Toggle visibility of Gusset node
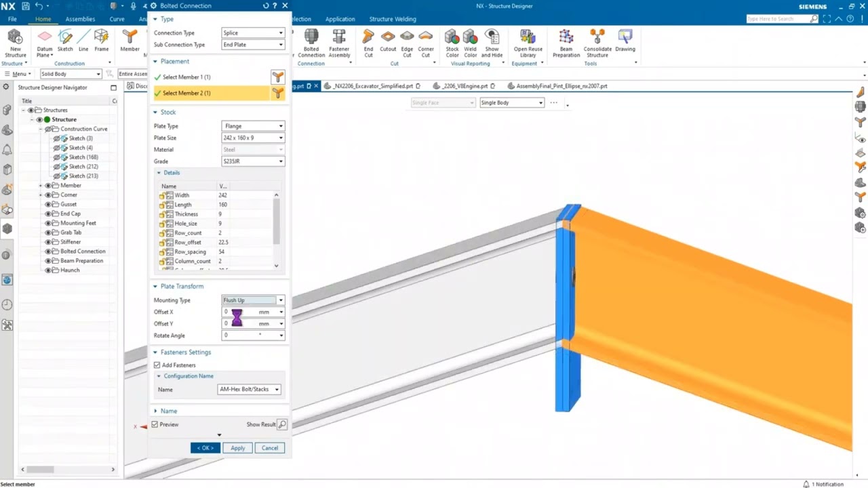868x488 pixels. (48, 204)
